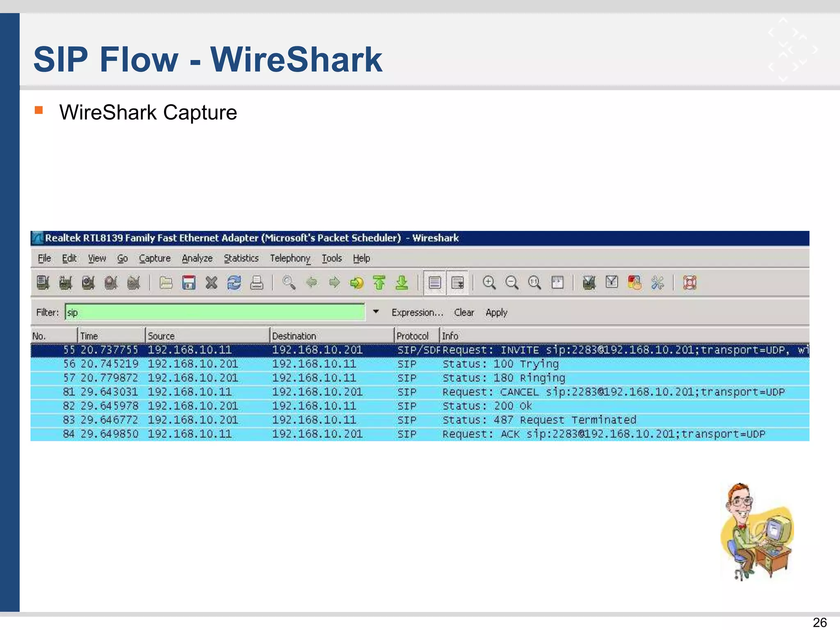The height and width of the screenshot is (630, 840).
Task: Click the list capture interfaces icon
Action: [x=43, y=283]
